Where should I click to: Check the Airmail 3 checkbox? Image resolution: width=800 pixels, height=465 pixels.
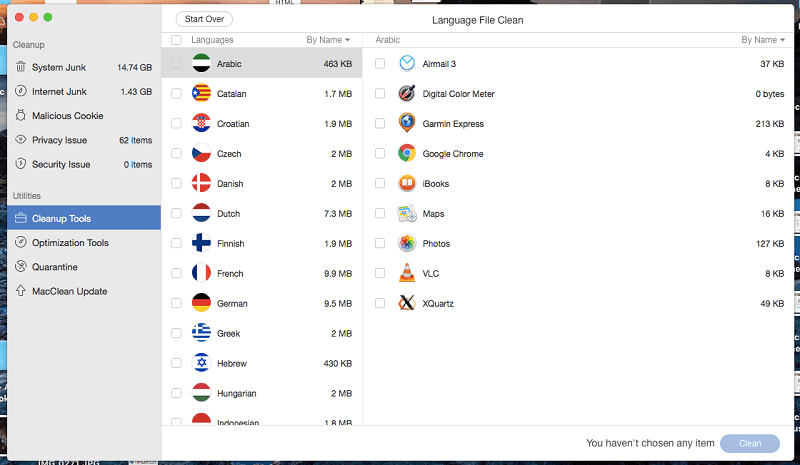click(380, 63)
